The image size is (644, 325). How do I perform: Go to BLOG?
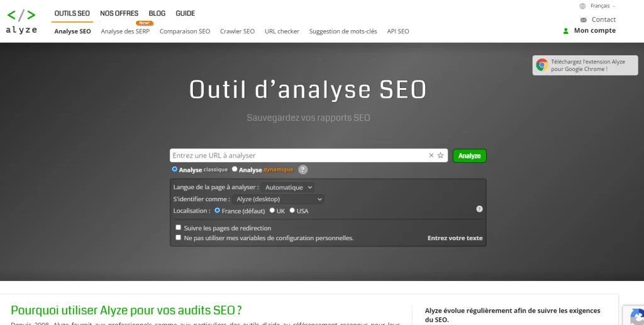(157, 13)
